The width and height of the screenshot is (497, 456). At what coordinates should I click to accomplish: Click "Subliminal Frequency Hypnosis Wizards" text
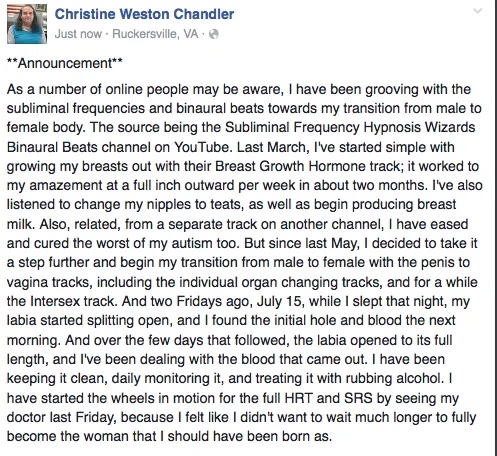pyautogui.click(x=350, y=128)
